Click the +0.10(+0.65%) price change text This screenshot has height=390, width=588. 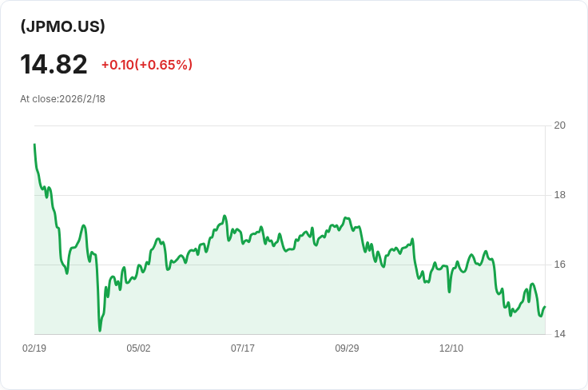point(146,65)
